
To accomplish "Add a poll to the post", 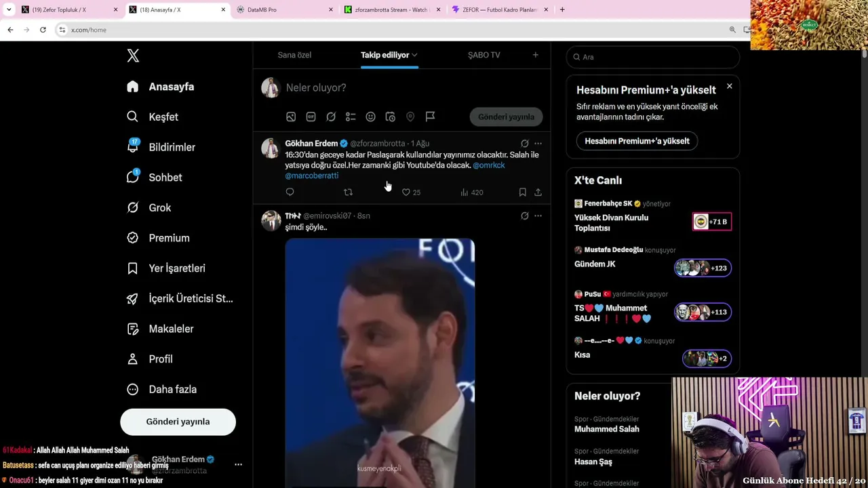I will tap(351, 117).
